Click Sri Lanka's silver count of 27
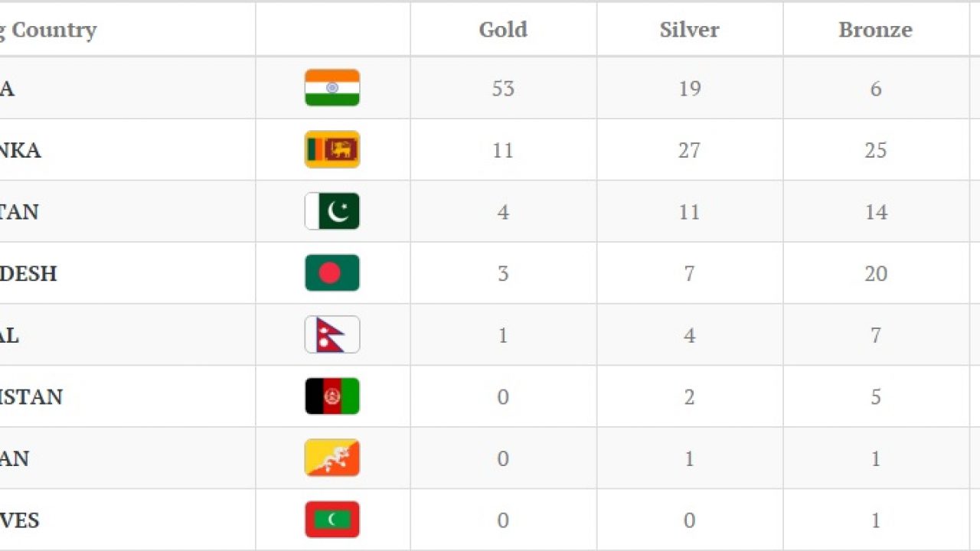This screenshot has width=980, height=551. 689,150
